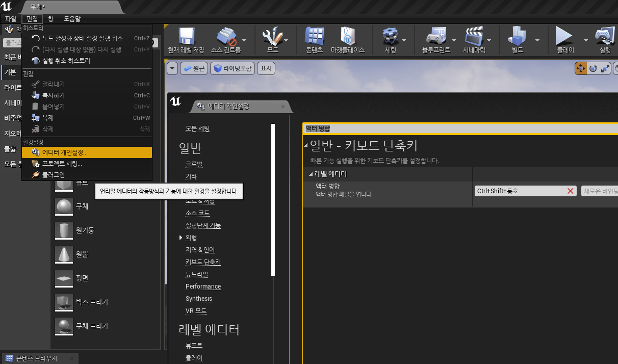This screenshot has height=364, width=618.
Task: Click the sphere trigger (구체 트리거) icon
Action: [x=64, y=326]
